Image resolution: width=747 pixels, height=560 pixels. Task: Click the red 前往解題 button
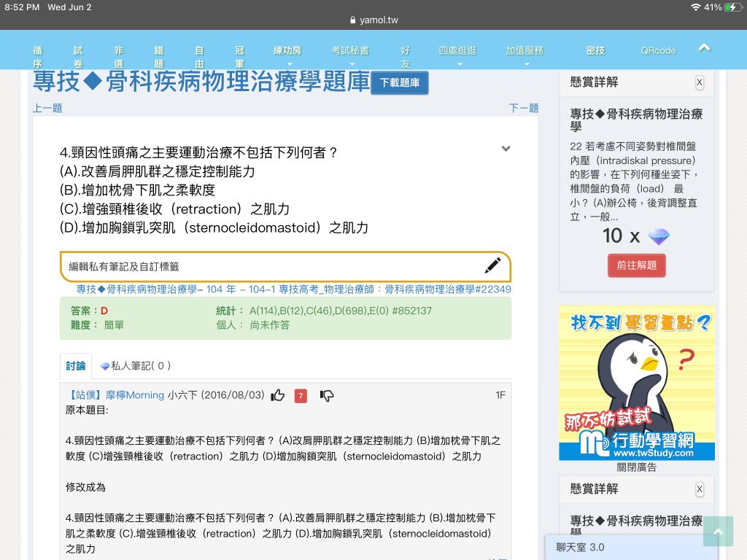click(x=636, y=265)
